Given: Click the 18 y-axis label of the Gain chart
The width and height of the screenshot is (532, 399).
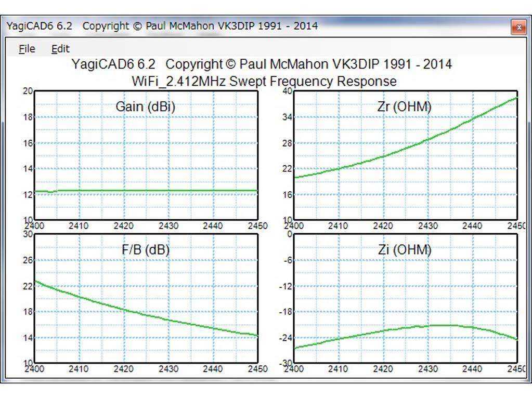Looking at the screenshot, I should click(x=28, y=117).
